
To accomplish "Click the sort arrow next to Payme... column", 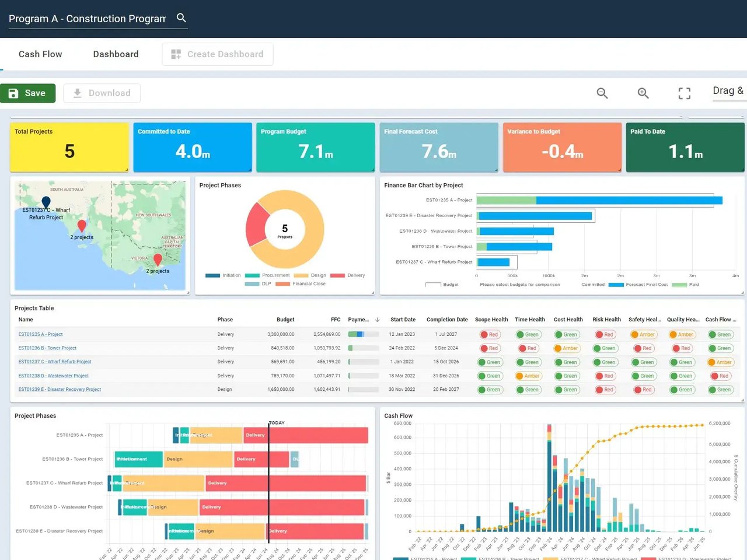I will (x=377, y=320).
